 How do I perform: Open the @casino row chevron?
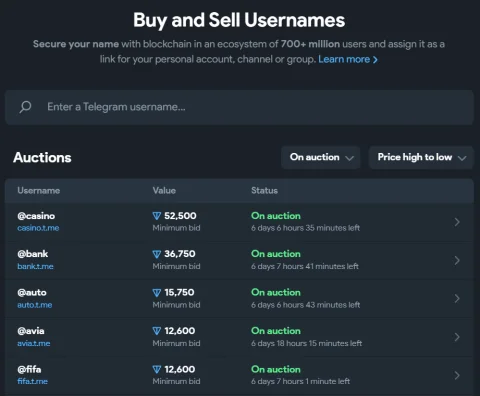(x=457, y=222)
